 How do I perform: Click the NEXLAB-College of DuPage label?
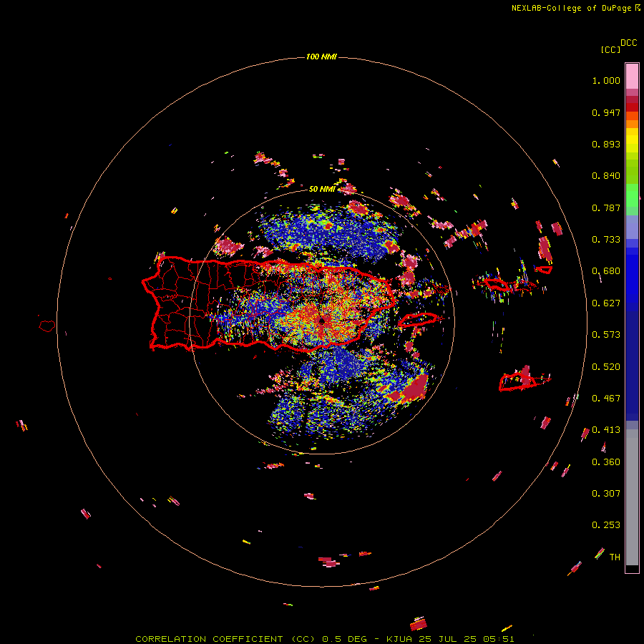tap(571, 8)
